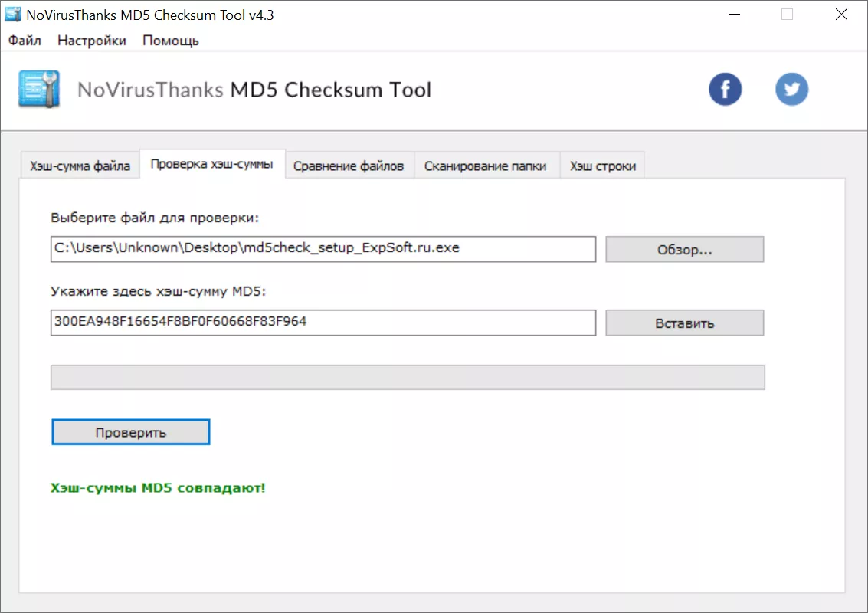Focus the file path input field
The image size is (868, 613).
click(x=323, y=249)
